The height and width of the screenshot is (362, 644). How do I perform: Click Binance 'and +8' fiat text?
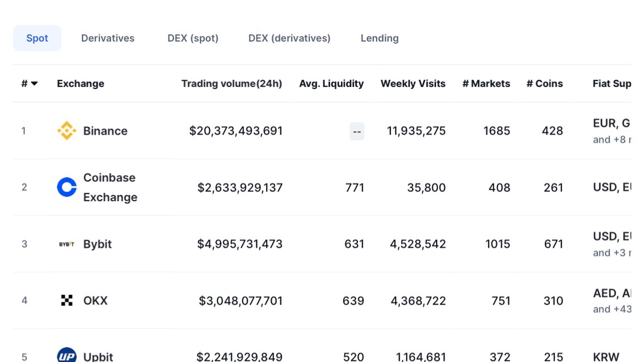pos(612,140)
